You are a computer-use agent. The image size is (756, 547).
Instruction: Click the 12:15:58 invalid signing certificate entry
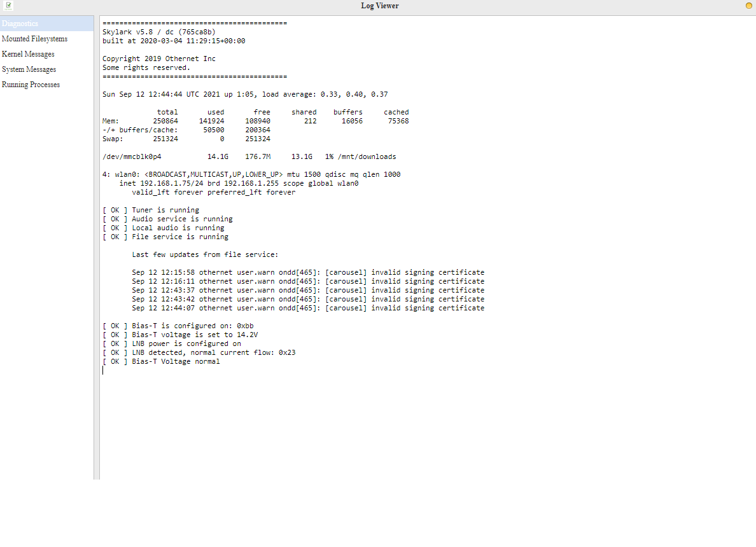pos(308,272)
